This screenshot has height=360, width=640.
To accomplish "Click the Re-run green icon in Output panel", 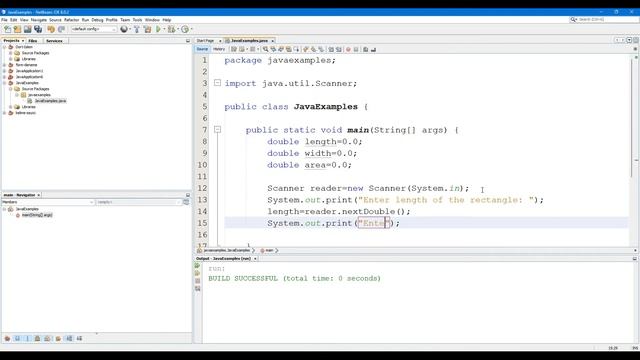I will click(198, 266).
